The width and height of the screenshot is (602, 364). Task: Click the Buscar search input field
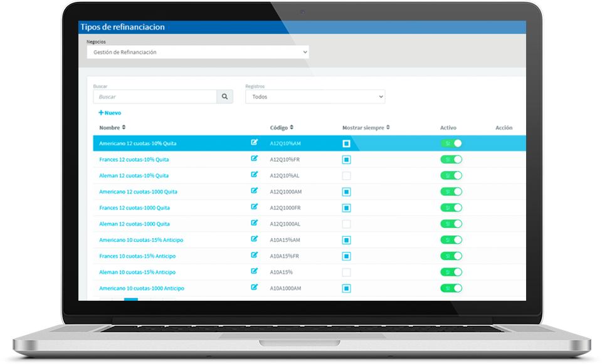tap(155, 97)
